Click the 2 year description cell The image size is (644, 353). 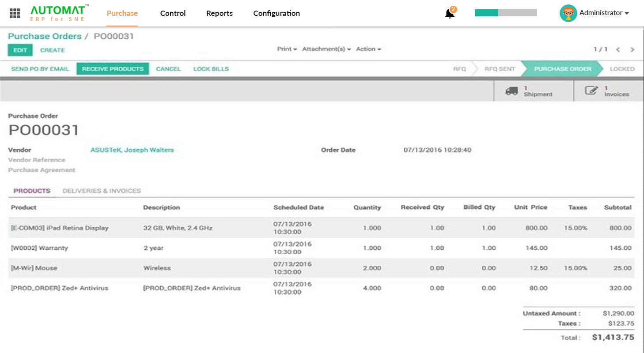[153, 248]
